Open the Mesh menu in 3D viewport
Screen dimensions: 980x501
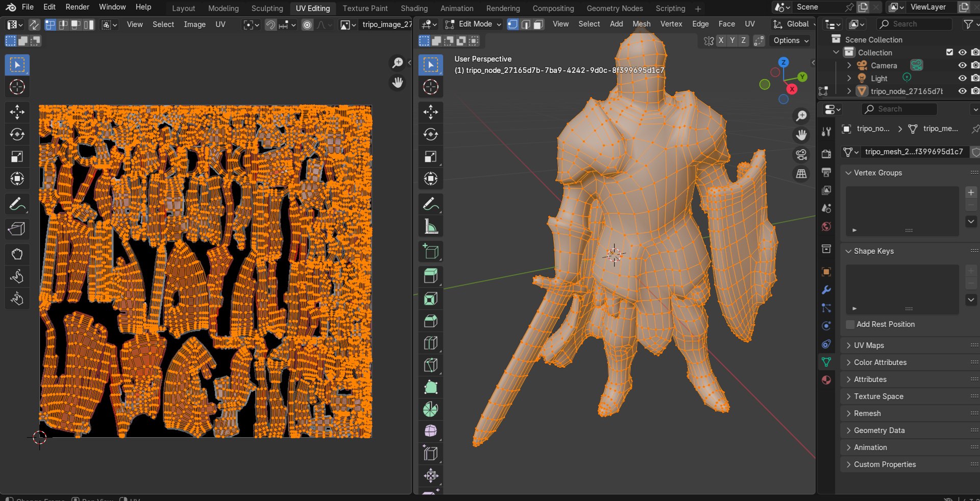tap(641, 24)
